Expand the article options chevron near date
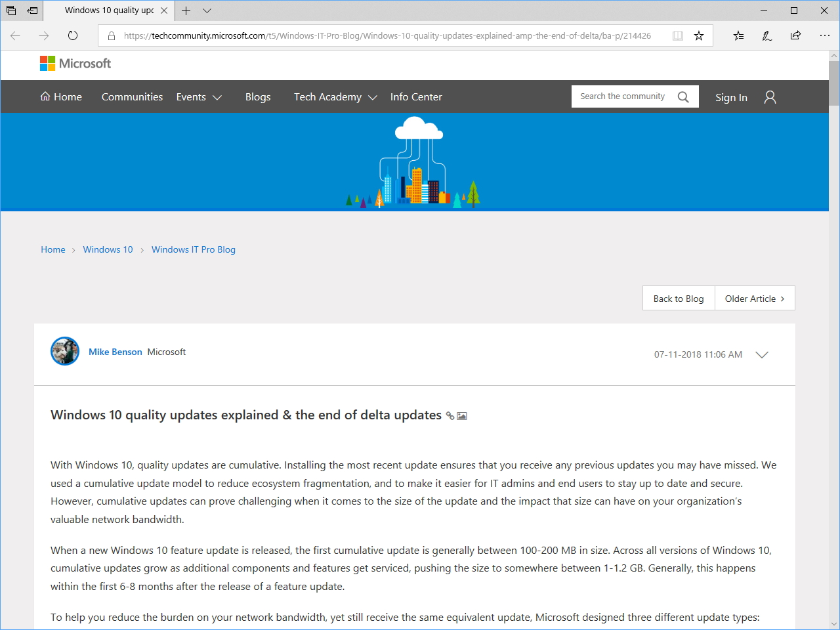840x630 pixels. pos(762,355)
